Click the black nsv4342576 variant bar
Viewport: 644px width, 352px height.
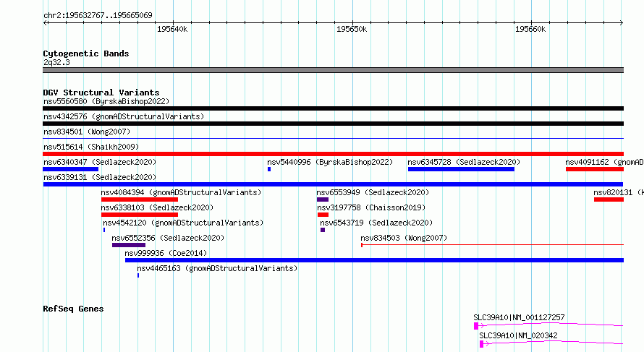pyautogui.click(x=333, y=124)
